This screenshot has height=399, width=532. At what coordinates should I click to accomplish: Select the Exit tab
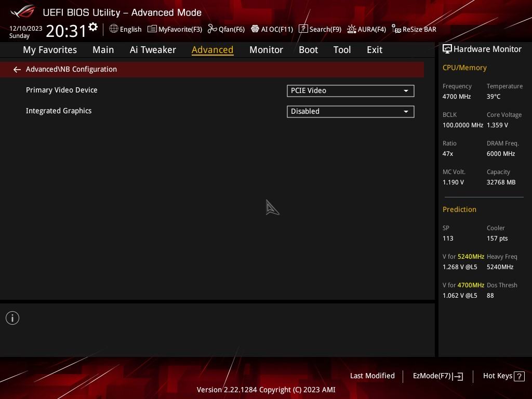pyautogui.click(x=375, y=50)
